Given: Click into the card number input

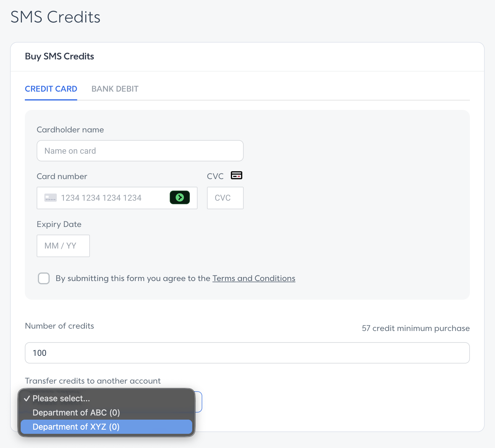Looking at the screenshot, I should click(x=117, y=198).
